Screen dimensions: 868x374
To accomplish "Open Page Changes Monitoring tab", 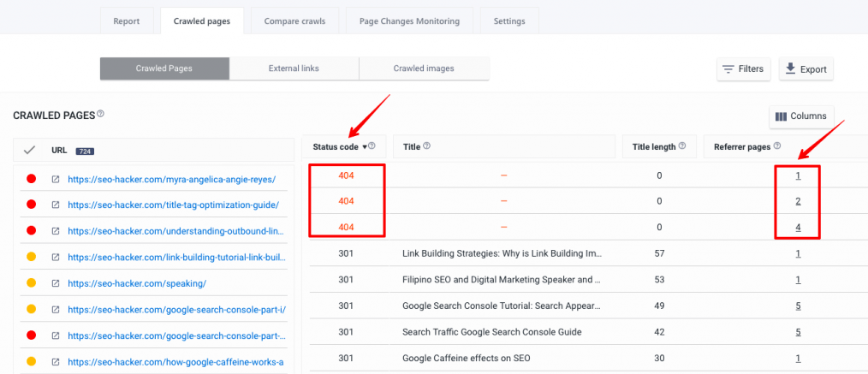I will pos(410,21).
